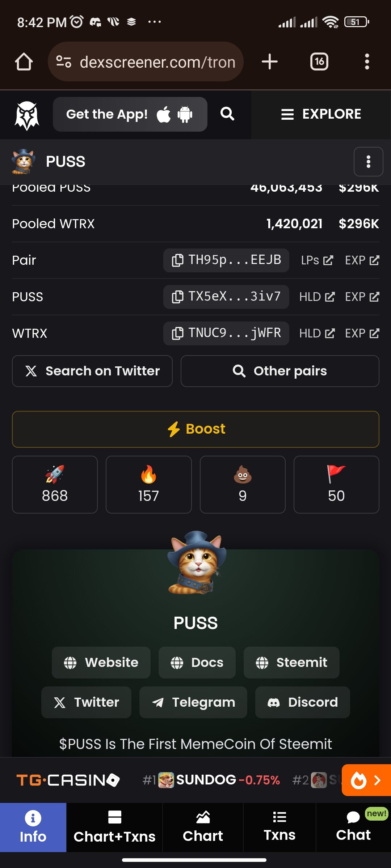Open the Telegram link for PUSS
Screen dimensions: 391x868
click(193, 702)
